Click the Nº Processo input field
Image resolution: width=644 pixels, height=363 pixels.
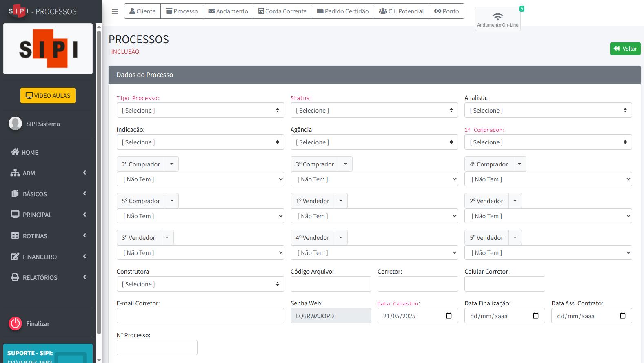[157, 348]
